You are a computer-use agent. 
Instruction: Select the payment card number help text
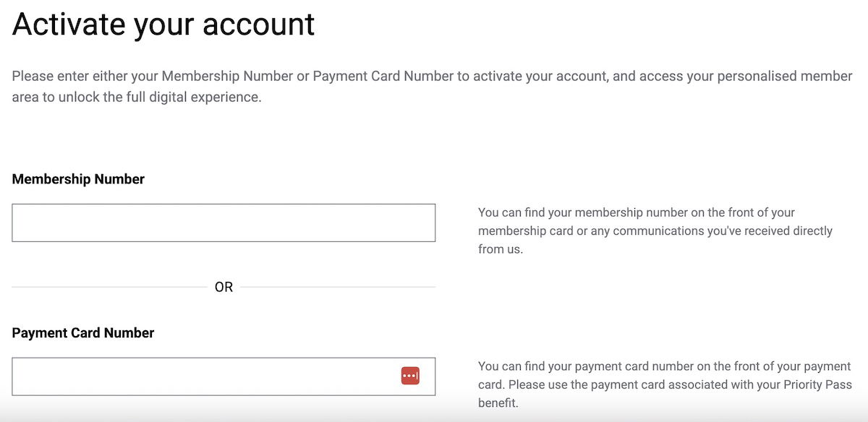tap(665, 385)
